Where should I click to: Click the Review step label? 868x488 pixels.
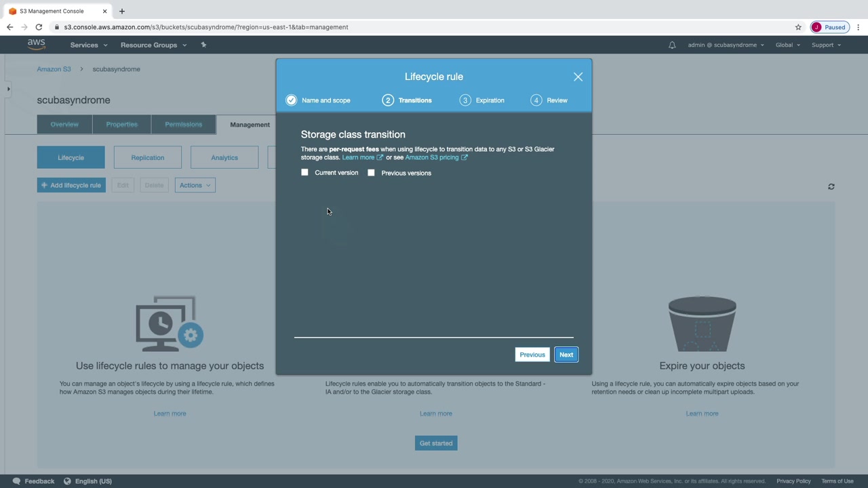(x=557, y=100)
